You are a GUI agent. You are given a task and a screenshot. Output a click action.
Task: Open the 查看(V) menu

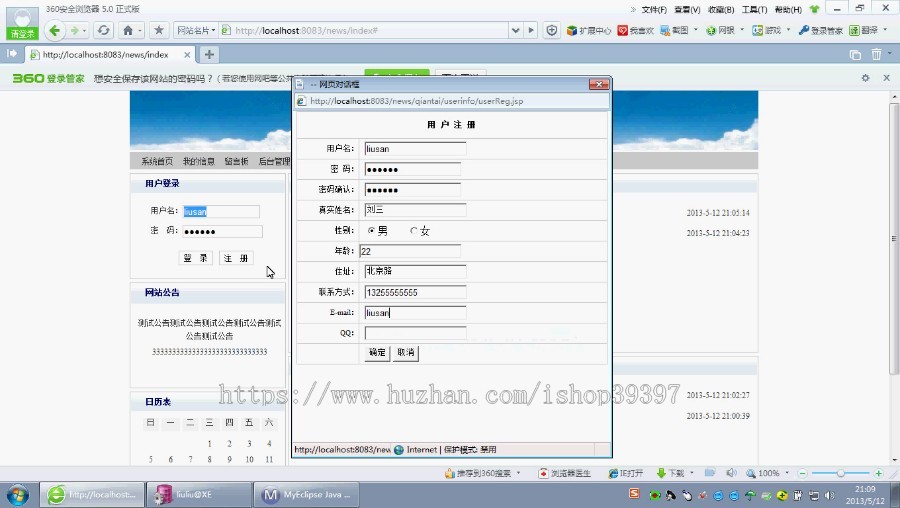(687, 10)
